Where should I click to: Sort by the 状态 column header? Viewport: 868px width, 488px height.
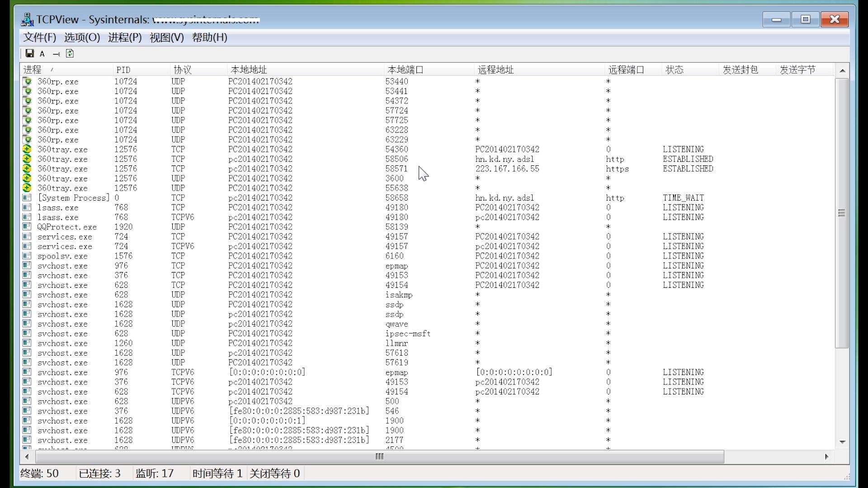[691, 70]
